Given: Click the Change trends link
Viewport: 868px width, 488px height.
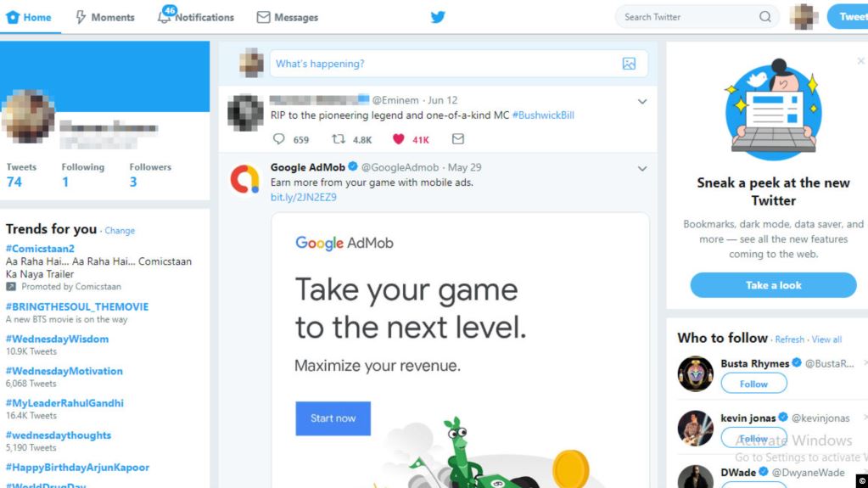Looking at the screenshot, I should (x=120, y=231).
